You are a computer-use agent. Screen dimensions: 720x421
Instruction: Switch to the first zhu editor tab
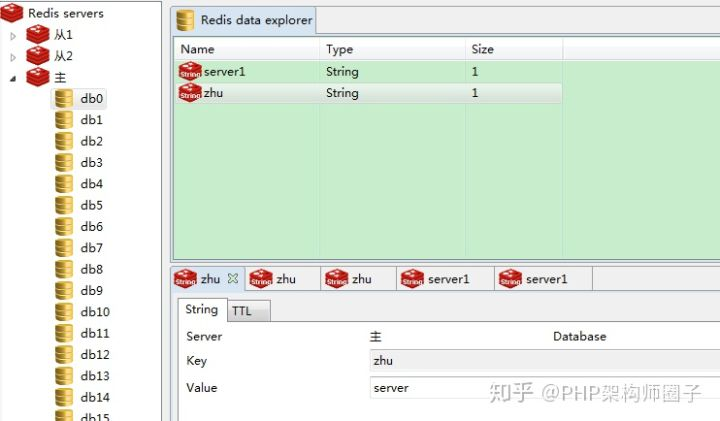point(208,279)
